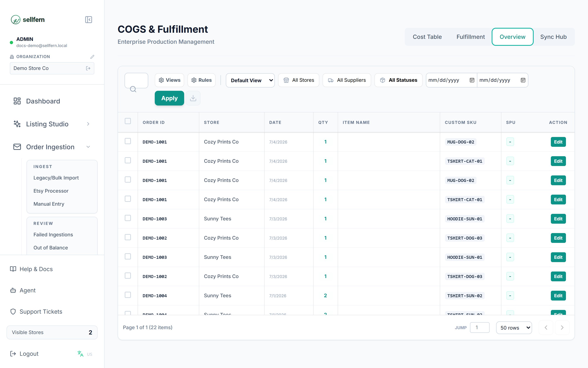Switch to the Fulfillment tab
This screenshot has width=588, height=368.
point(470,37)
